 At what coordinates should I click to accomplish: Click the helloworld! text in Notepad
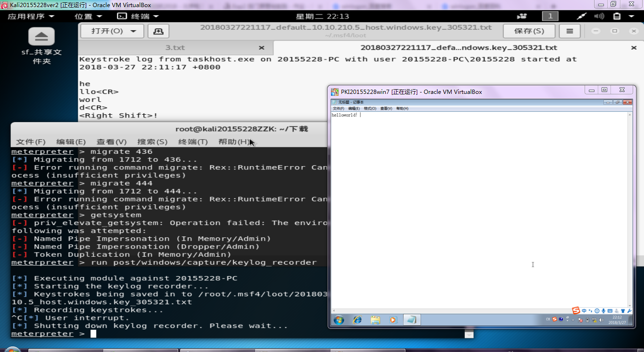345,115
